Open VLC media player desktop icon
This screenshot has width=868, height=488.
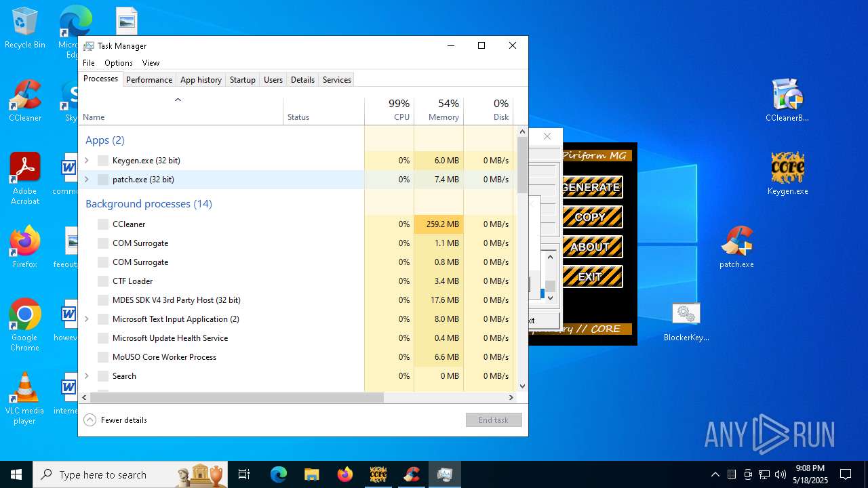point(25,399)
